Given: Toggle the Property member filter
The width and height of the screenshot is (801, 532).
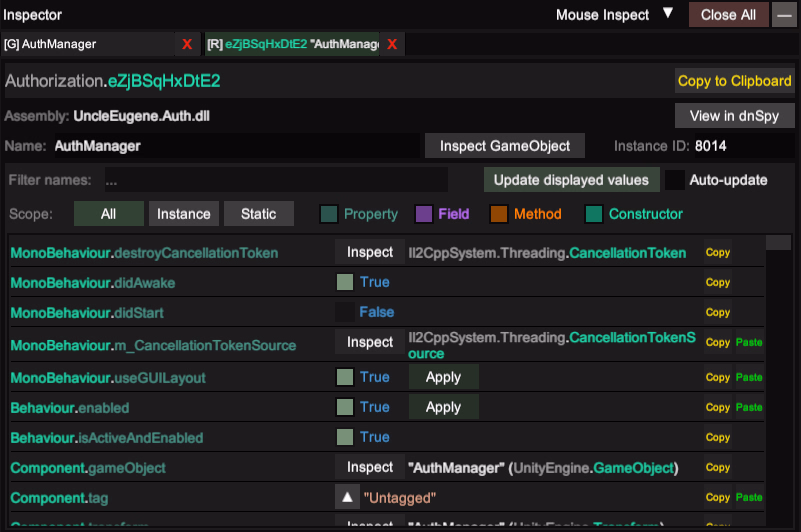Looking at the screenshot, I should [329, 214].
